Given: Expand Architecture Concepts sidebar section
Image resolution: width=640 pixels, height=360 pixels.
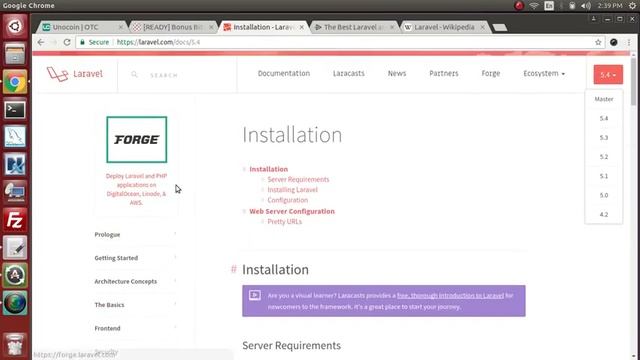Looking at the screenshot, I should (x=136, y=281).
